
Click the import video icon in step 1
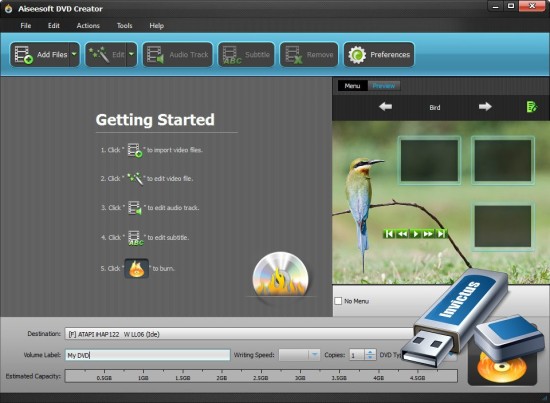[135, 150]
